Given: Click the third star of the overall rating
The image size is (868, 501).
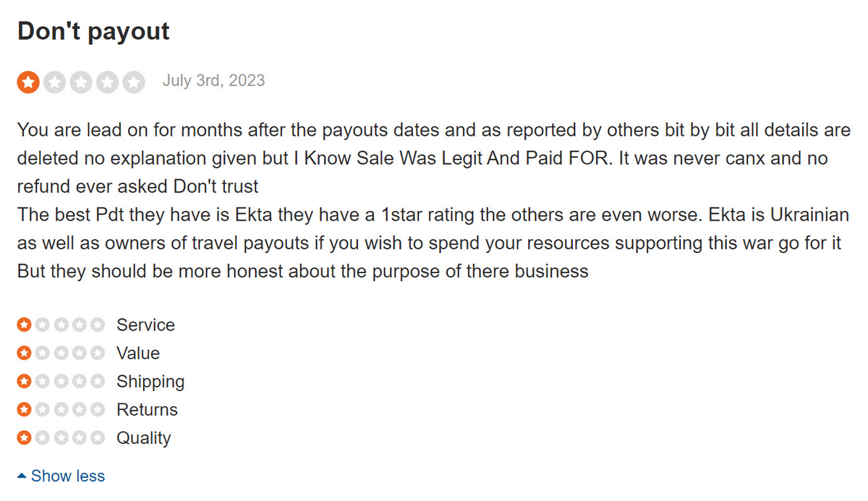Looking at the screenshot, I should click(x=80, y=82).
